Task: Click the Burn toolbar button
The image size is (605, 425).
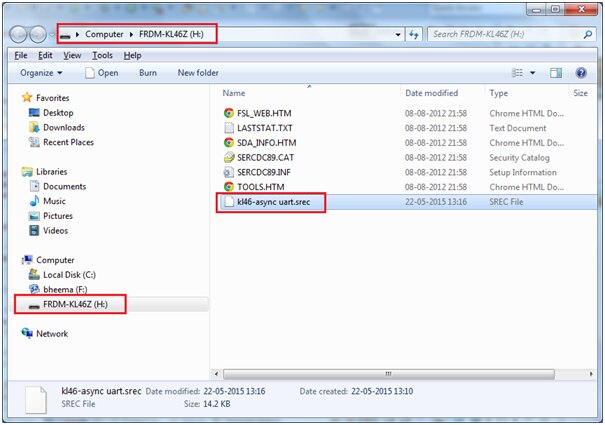Action: point(148,73)
